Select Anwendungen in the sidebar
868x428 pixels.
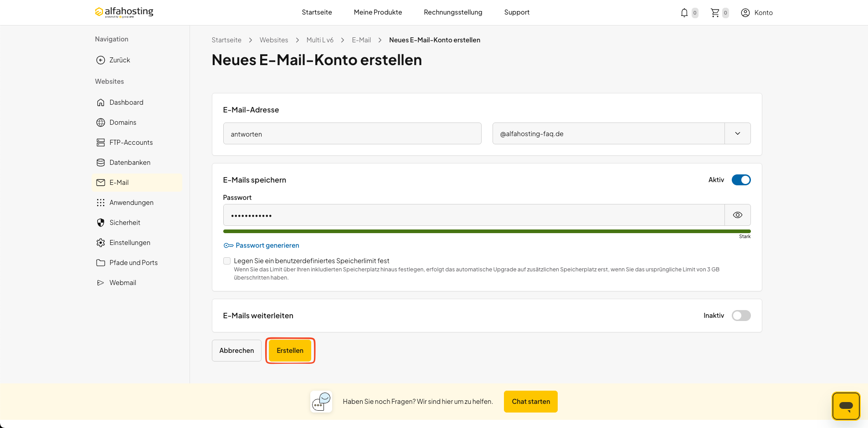pyautogui.click(x=137, y=203)
